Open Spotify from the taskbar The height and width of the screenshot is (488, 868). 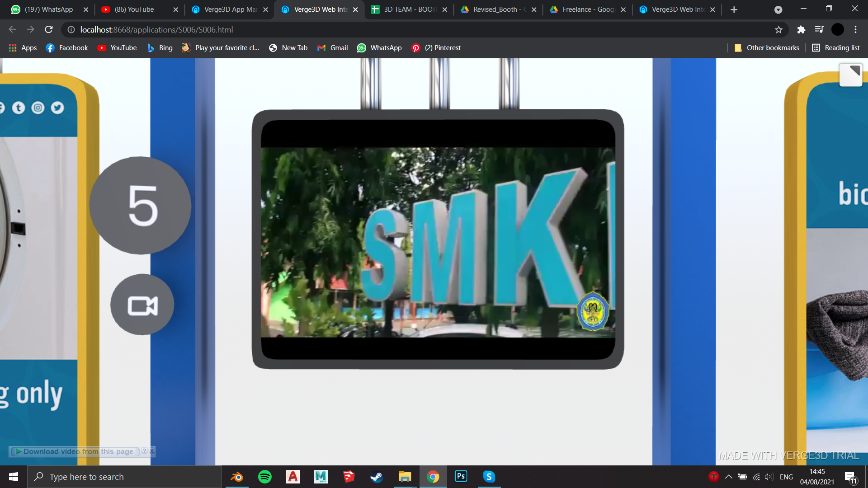click(x=265, y=477)
